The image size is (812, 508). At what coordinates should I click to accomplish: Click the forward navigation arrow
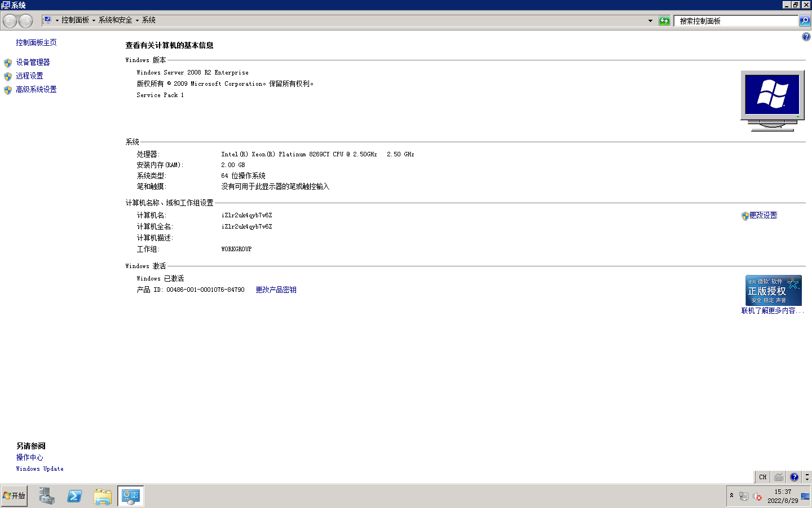26,21
